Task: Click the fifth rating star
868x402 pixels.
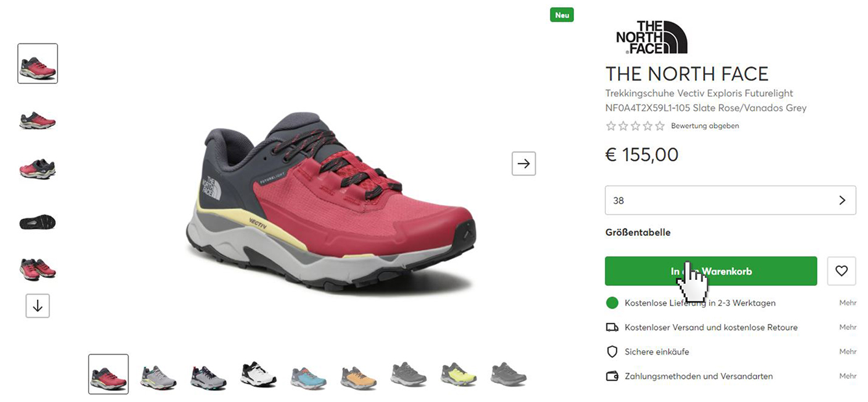Action: coord(660,126)
